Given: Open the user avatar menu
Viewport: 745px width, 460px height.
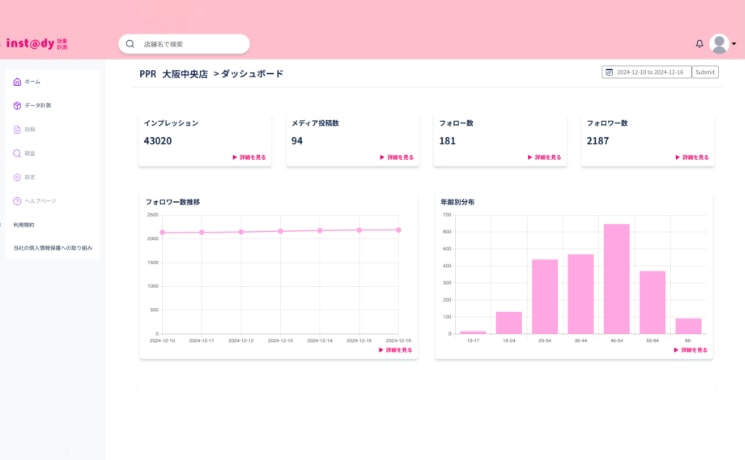Looking at the screenshot, I should coord(719,44).
